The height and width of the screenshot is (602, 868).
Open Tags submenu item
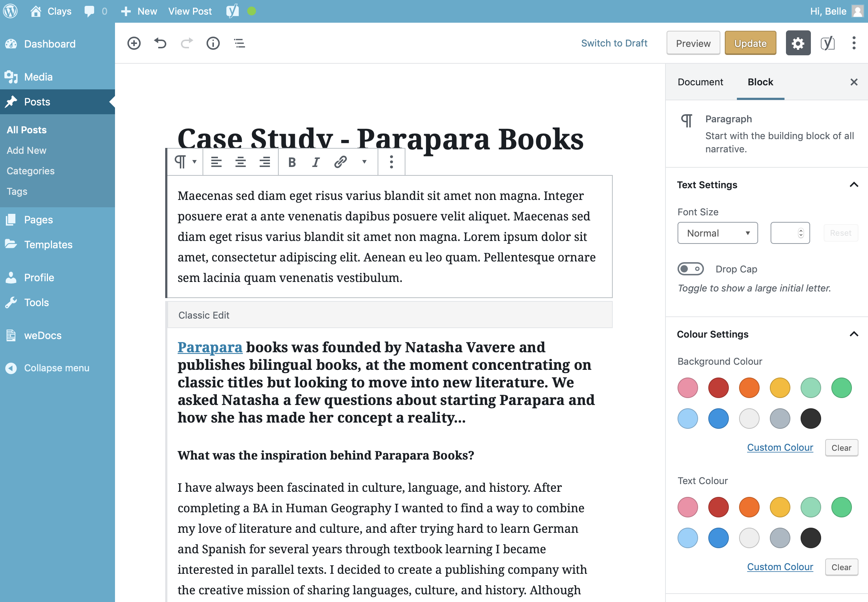tap(17, 191)
